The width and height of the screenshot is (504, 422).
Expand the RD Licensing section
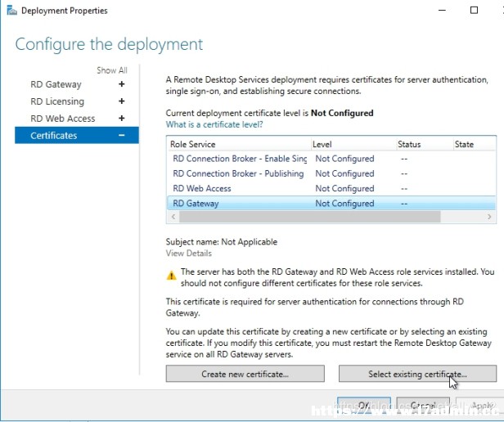(x=121, y=101)
